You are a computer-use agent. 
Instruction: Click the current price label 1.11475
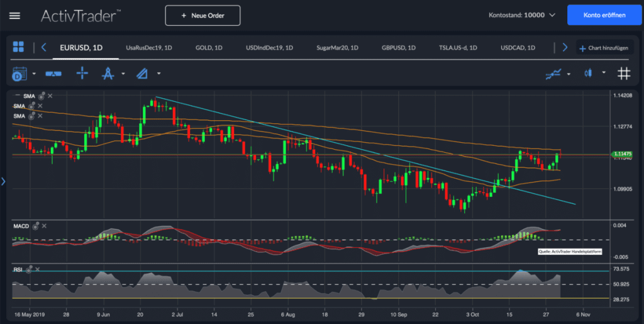click(623, 154)
